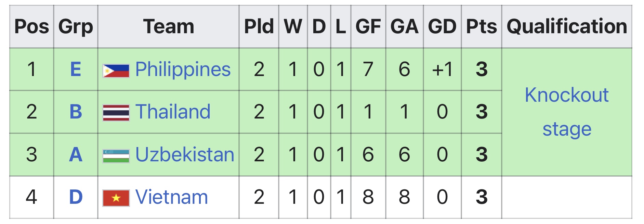Open the Vietnam team link

(172, 197)
